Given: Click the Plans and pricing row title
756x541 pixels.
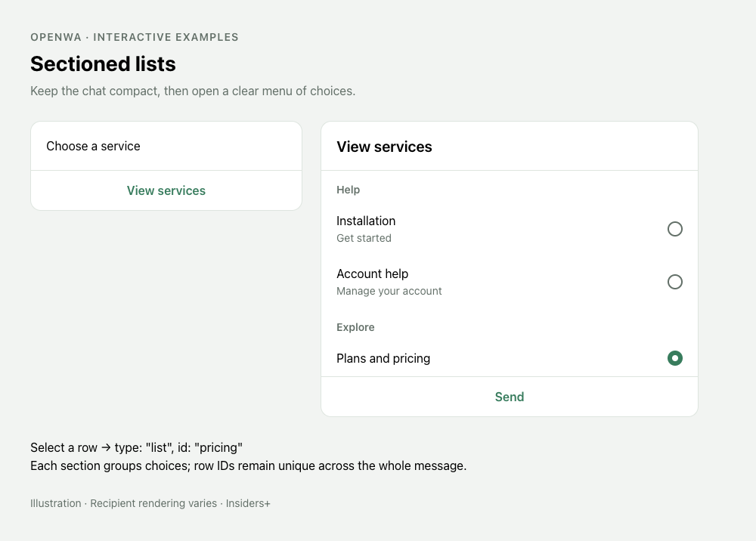Looking at the screenshot, I should pyautogui.click(x=383, y=358).
